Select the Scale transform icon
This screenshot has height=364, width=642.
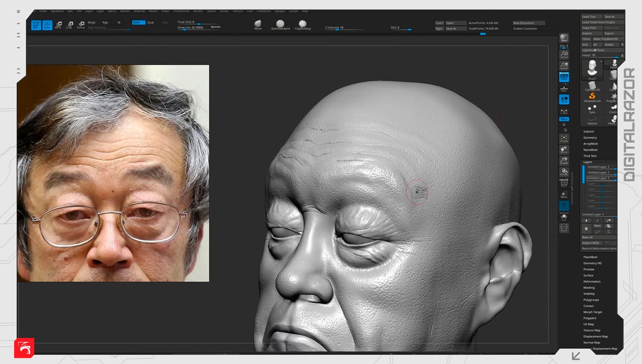click(x=70, y=25)
